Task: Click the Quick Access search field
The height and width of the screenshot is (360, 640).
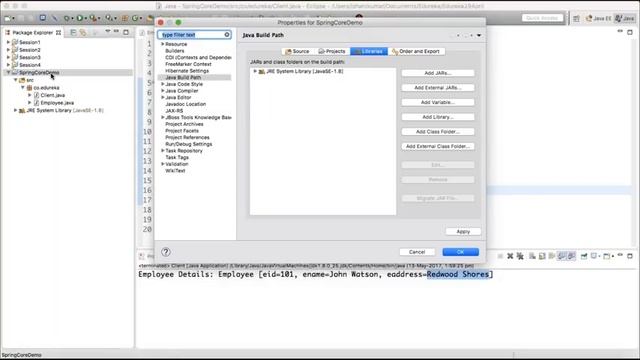Action: pos(542,18)
